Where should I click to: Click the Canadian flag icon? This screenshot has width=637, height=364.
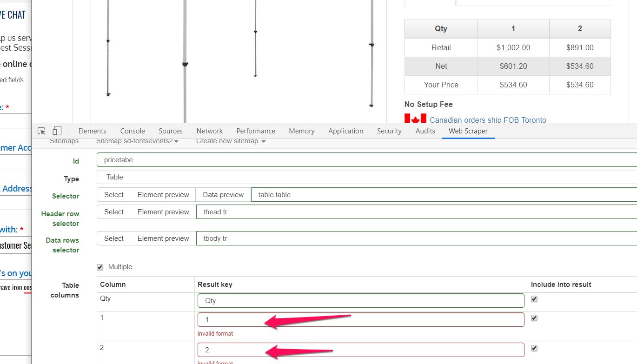[415, 119]
